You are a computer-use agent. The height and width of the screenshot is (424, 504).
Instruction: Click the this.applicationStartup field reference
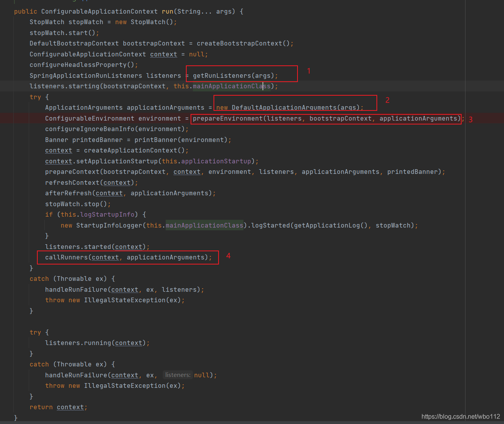[x=206, y=161]
